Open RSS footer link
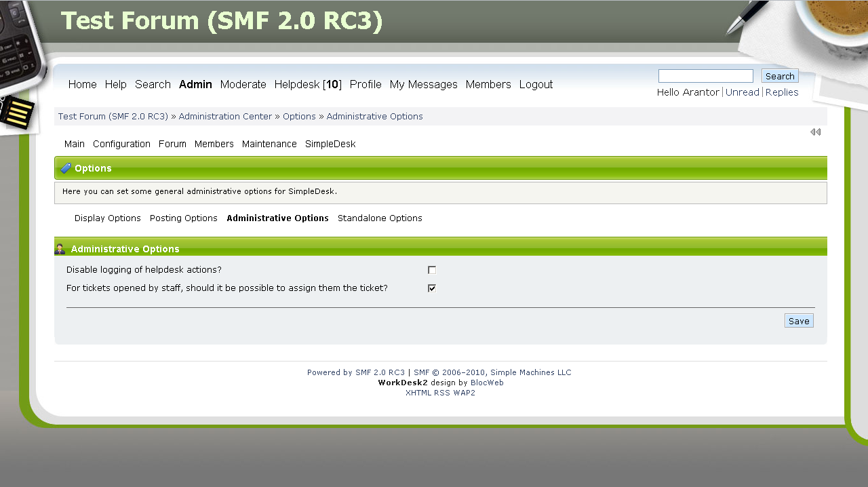868x487 pixels. 442,393
